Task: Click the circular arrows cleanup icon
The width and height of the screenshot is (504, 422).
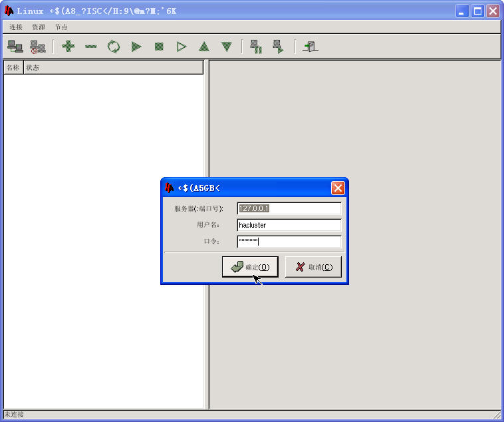Action: [114, 47]
